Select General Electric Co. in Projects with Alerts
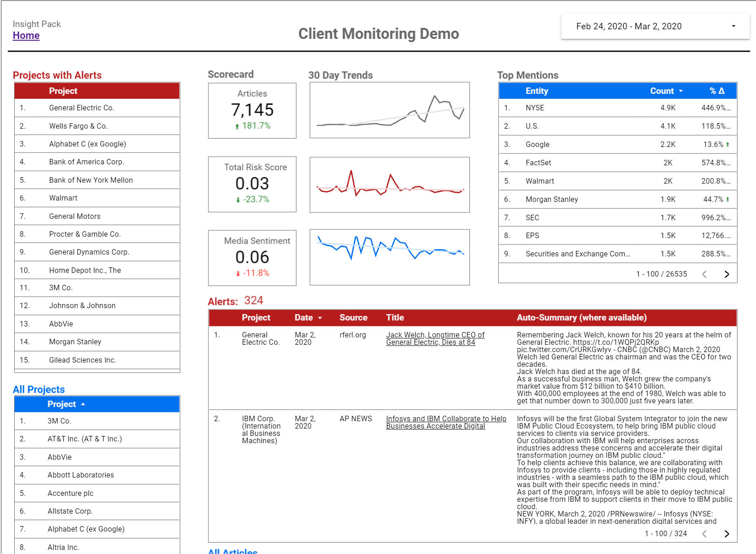The image size is (756, 554). [x=97, y=108]
